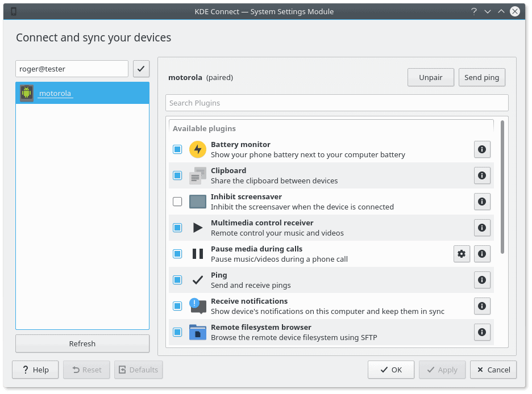The width and height of the screenshot is (532, 394).
Task: Refresh the device list
Action: (x=82, y=343)
